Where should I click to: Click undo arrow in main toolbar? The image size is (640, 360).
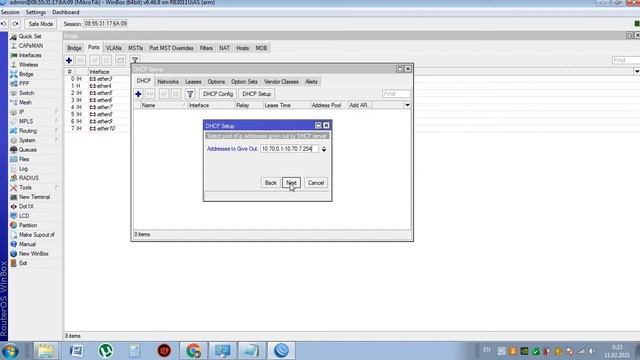click(x=4, y=24)
